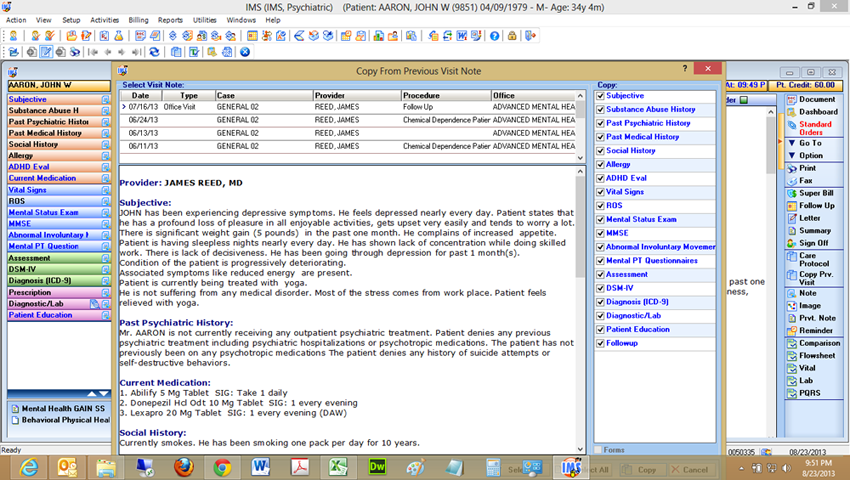
Task: Open Microsoft Word from the taskbar
Action: 261,467
